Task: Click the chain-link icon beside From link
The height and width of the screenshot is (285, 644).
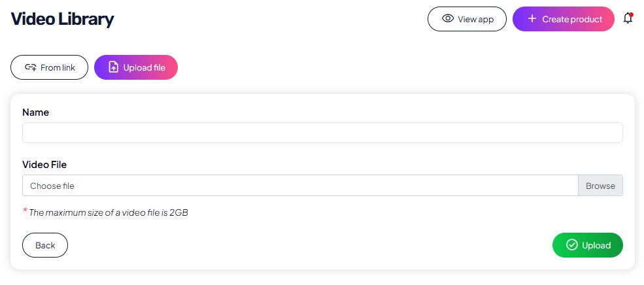Action: tap(30, 67)
